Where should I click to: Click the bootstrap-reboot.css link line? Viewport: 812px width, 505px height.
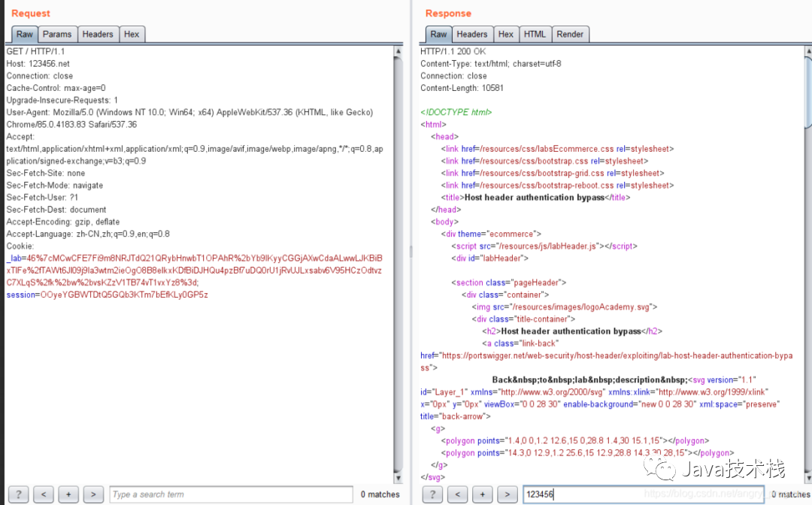[x=557, y=185]
